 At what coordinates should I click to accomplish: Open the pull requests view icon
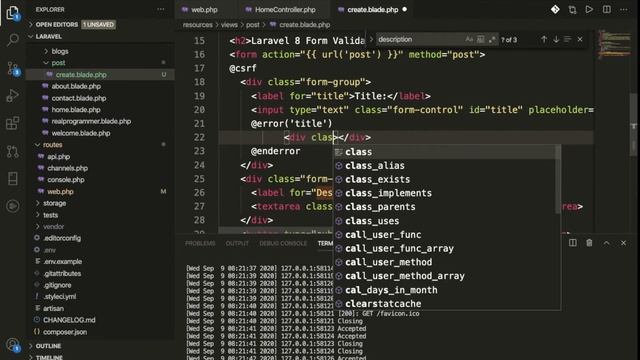13,151
